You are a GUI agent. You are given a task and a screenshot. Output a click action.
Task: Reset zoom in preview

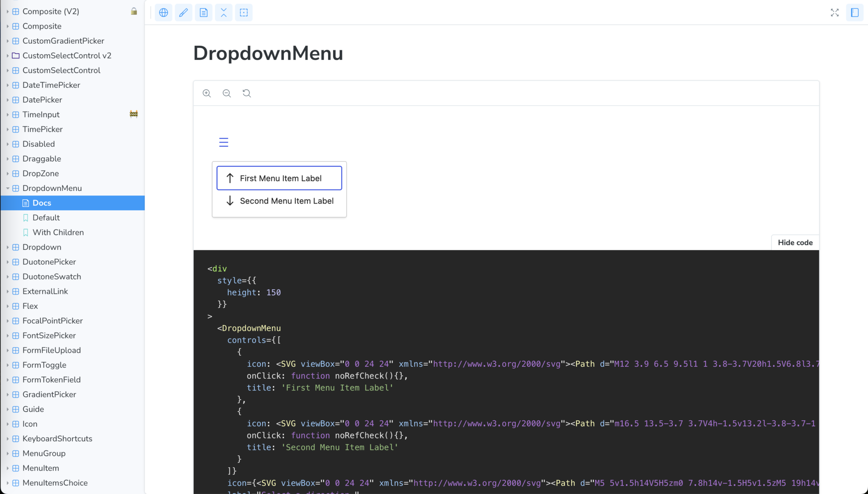(247, 93)
